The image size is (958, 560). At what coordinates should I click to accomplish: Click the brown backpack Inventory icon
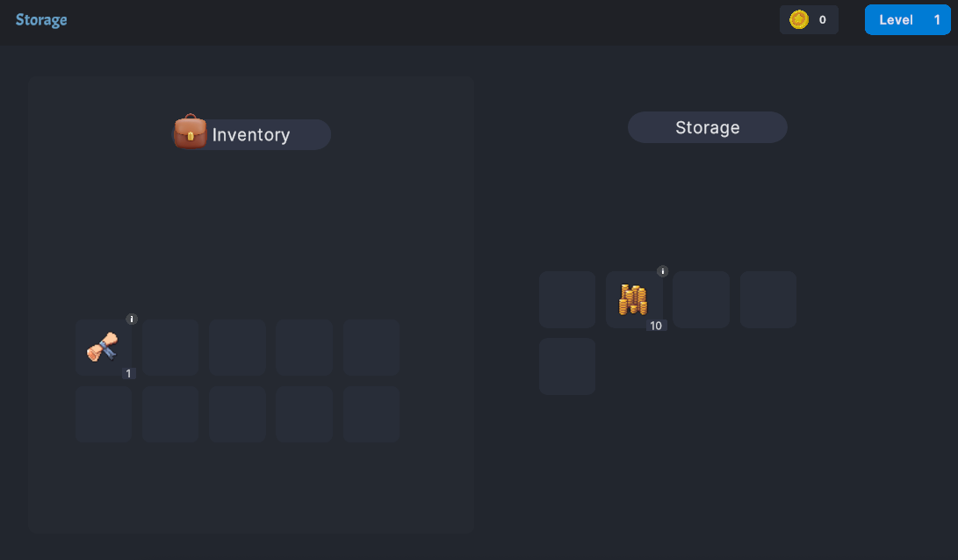190,132
